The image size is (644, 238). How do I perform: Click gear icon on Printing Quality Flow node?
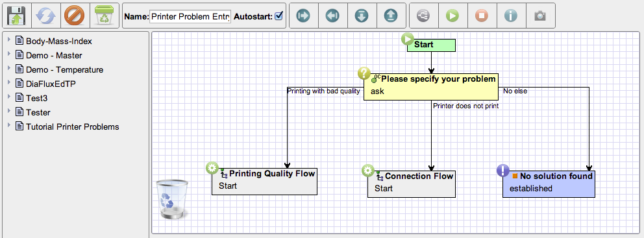click(x=212, y=168)
